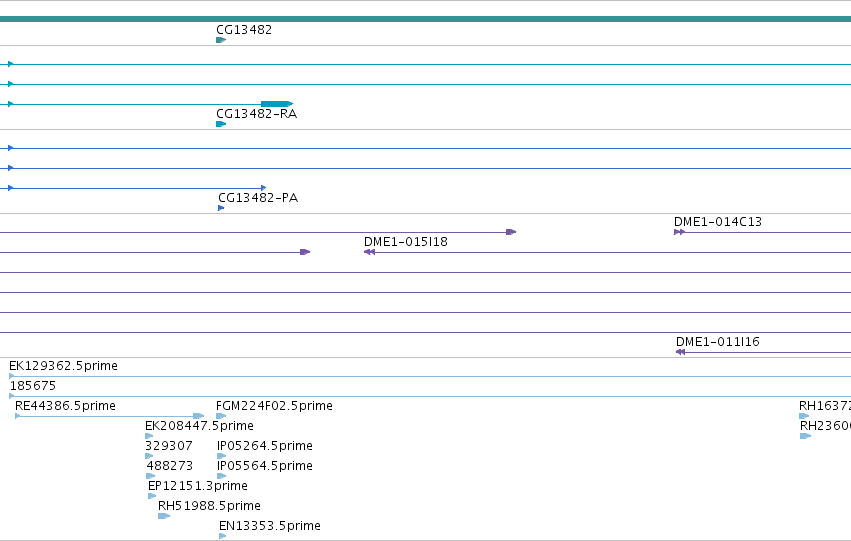Select the 488273 feature glyph
The width and height of the screenshot is (851, 541).
point(151,476)
